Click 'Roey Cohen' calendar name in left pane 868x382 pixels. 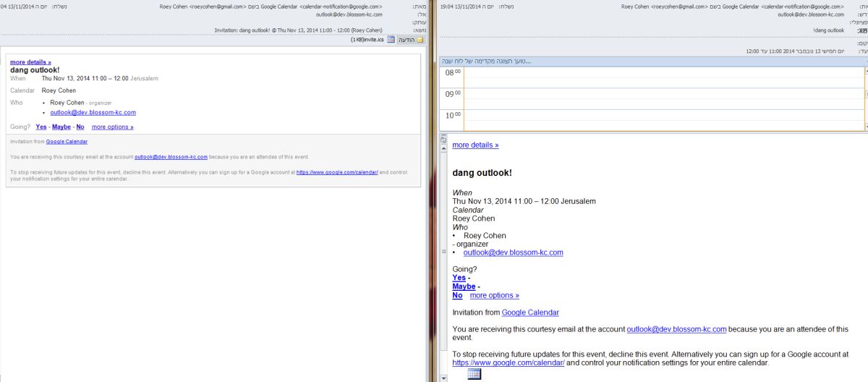[59, 90]
